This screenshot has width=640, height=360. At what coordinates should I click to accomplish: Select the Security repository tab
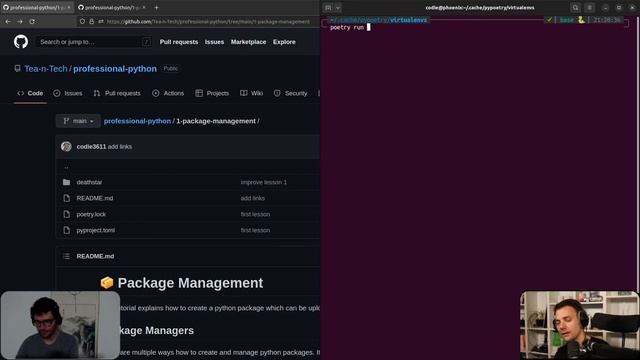290,93
